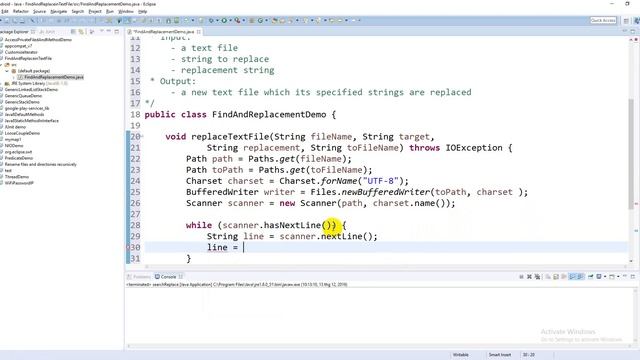Minimize the Console panel
Image resolution: width=640 pixels, height=360 pixels.
click(x=625, y=276)
